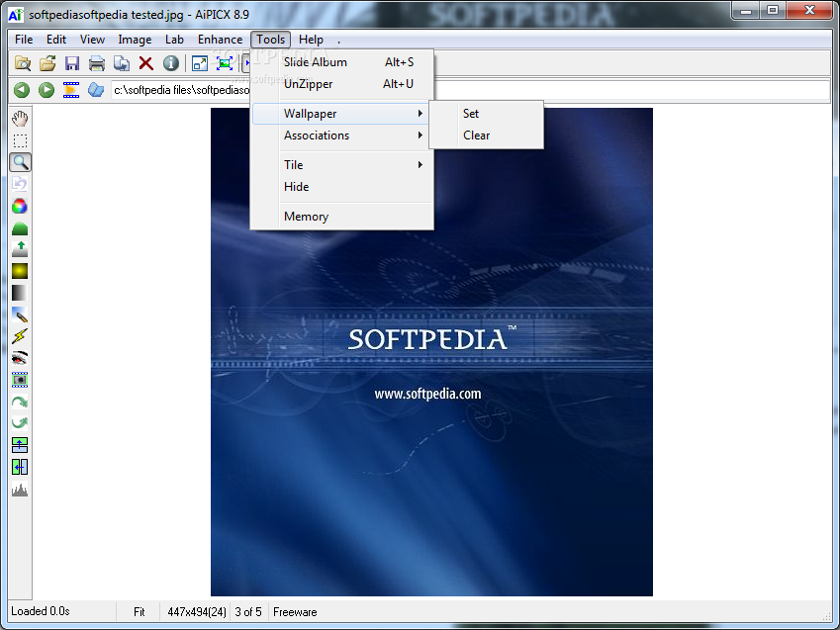Select the hand pan tool
This screenshot has height=630, width=840.
coord(20,119)
